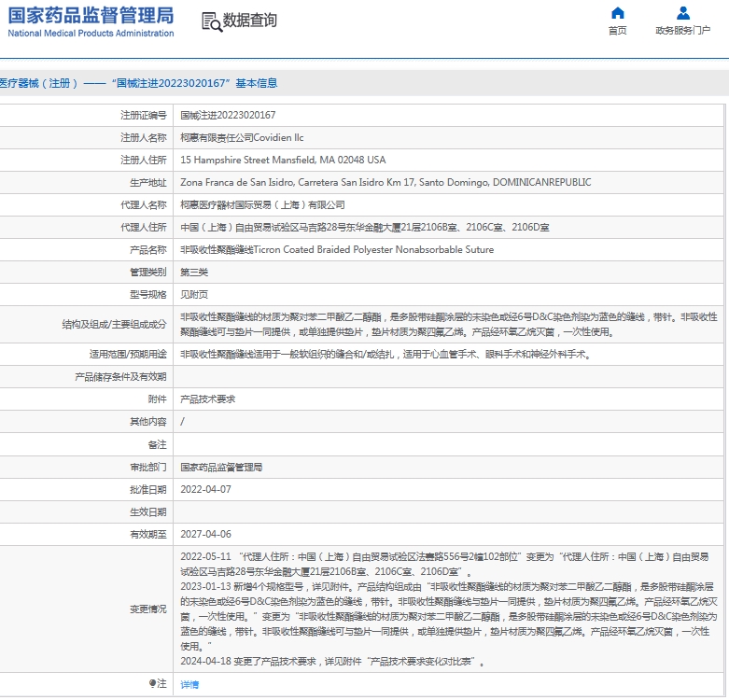Click the 医疗器械（注册）breadcrumb text
Viewport: 729px width, 700px height.
(x=37, y=83)
